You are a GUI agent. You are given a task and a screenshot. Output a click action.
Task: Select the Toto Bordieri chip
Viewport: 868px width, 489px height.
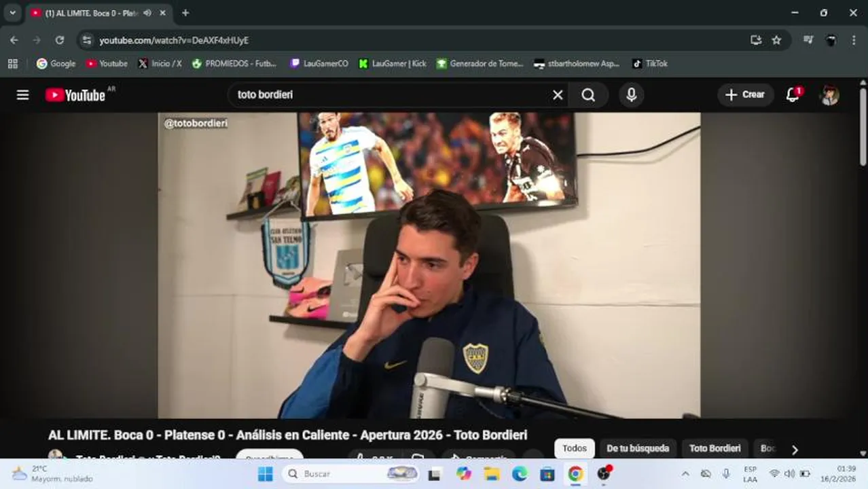[x=715, y=448]
